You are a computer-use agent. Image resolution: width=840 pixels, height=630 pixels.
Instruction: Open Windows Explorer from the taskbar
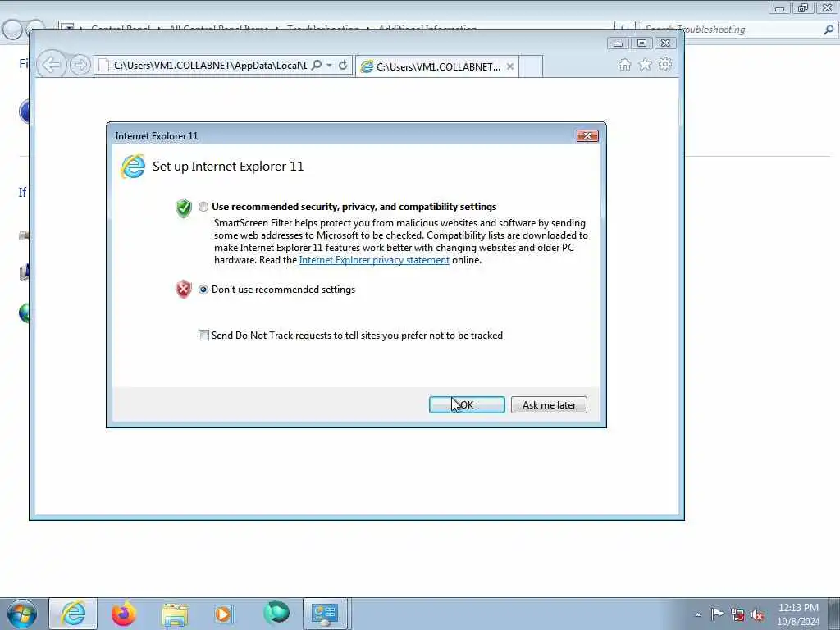(175, 614)
